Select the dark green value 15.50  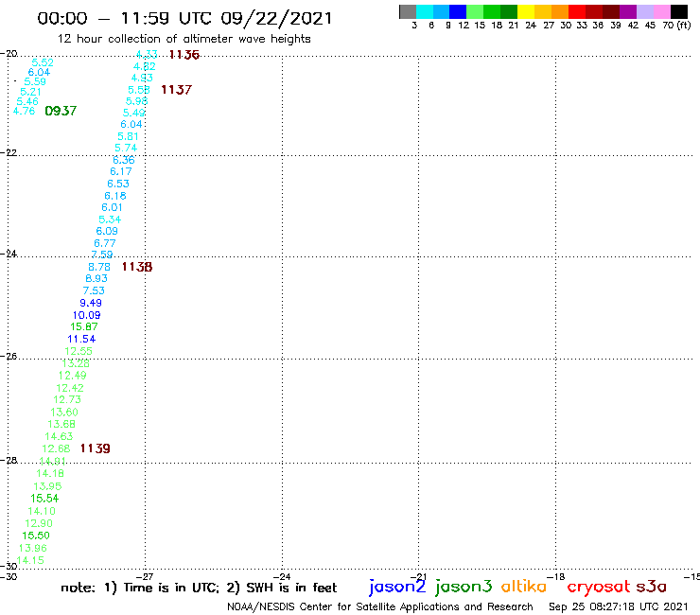[x=36, y=536]
